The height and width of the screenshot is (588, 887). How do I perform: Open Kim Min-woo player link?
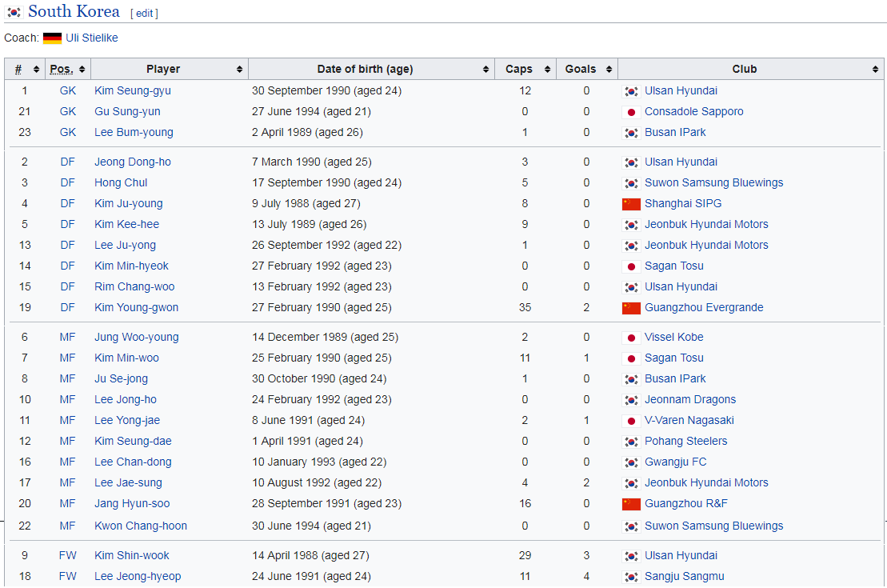[126, 358]
